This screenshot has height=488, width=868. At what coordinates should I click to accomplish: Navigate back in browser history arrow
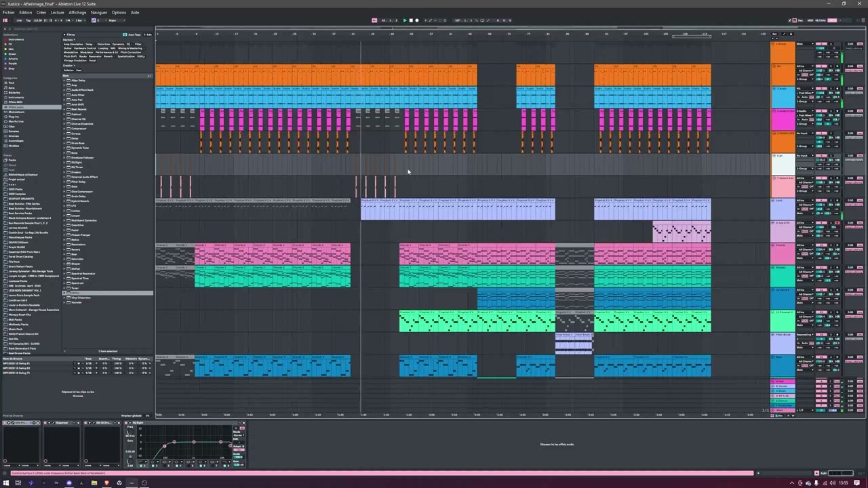pyautogui.click(x=5, y=29)
